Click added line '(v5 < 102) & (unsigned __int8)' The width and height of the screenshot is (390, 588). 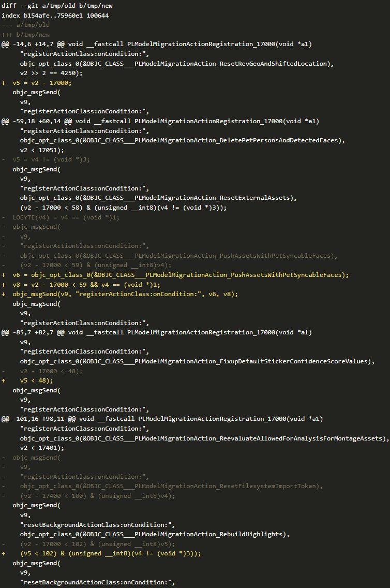(x=101, y=553)
